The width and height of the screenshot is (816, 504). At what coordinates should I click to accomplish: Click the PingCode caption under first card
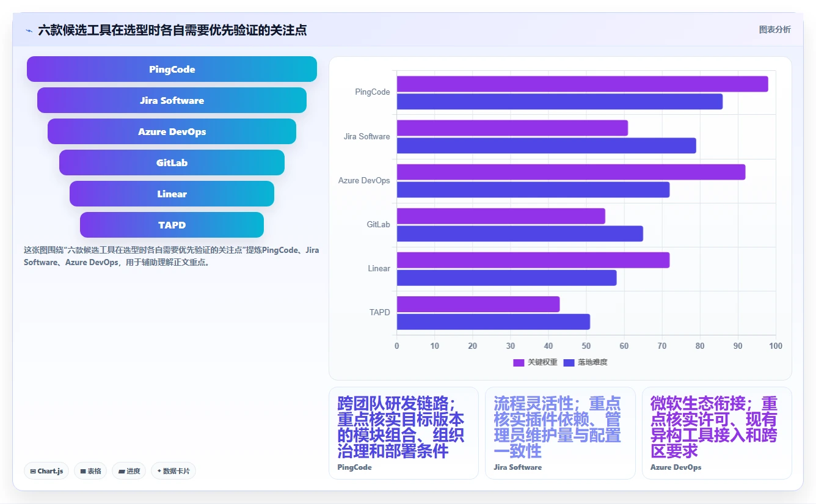pos(354,467)
